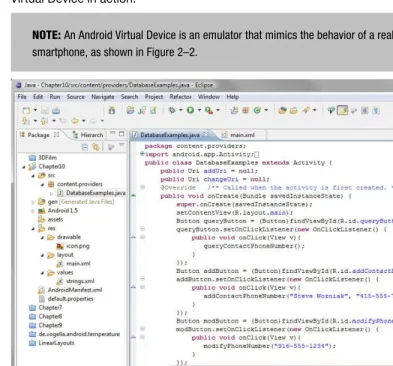Screen dimensions: 393x366
Task: Maximize the Package Explorer panel
Action: point(122,134)
